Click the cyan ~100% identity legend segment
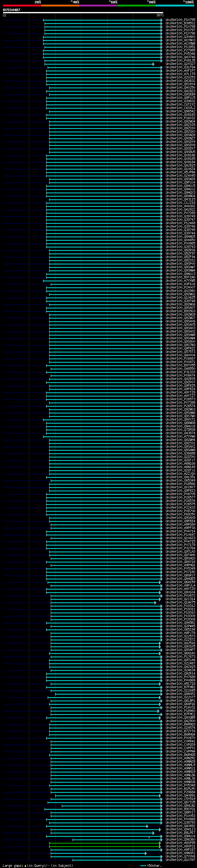This screenshot has height=868, width=197. (175, 6)
